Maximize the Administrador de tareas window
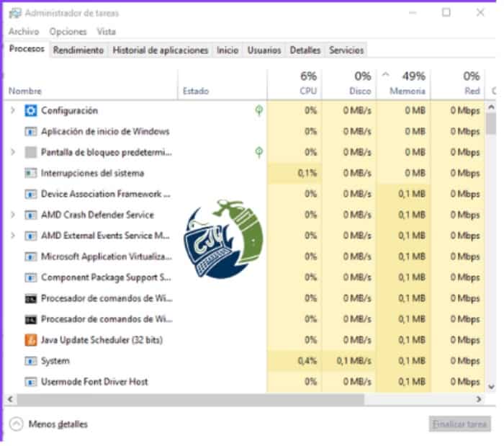 446,12
